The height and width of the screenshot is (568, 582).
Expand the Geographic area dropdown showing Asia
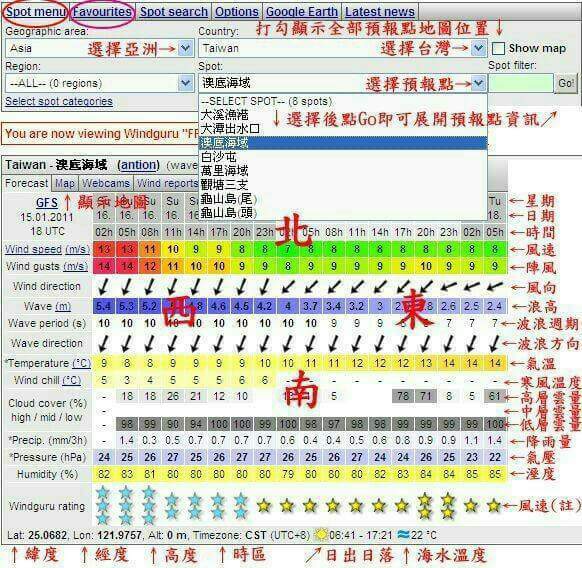(x=186, y=48)
